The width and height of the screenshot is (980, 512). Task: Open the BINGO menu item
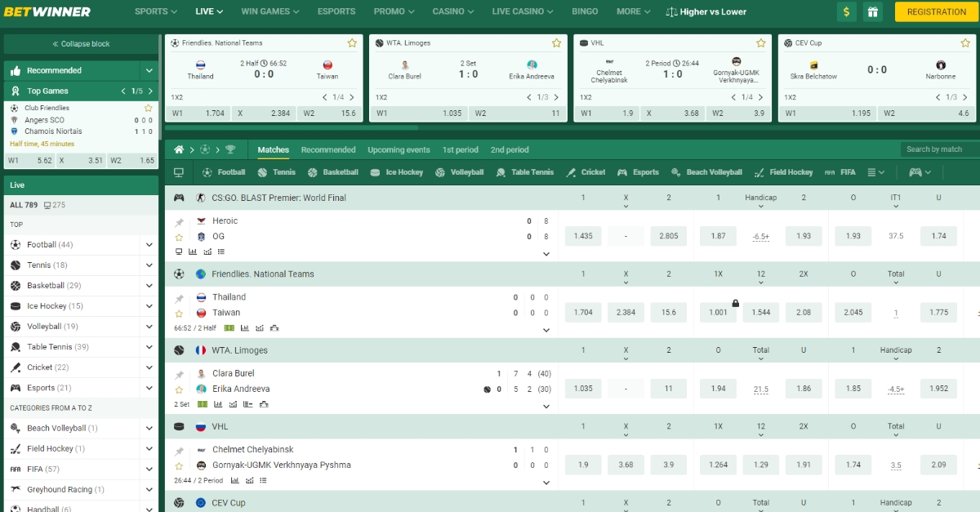click(585, 11)
